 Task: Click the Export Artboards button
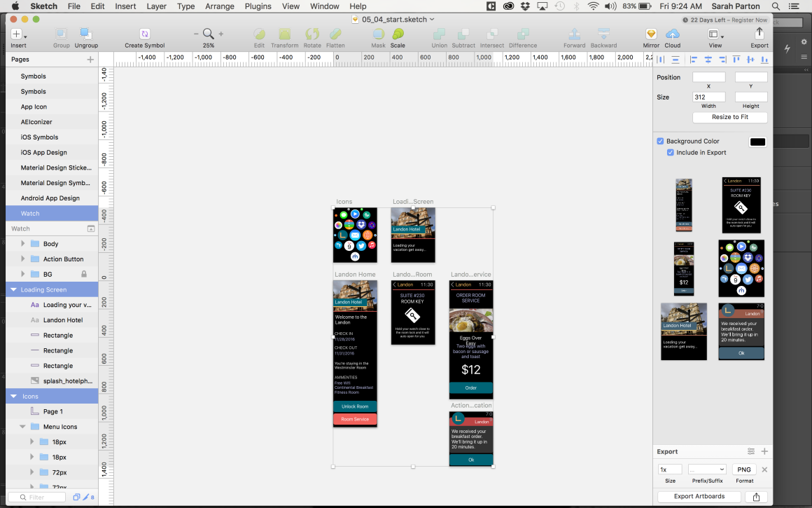point(699,497)
